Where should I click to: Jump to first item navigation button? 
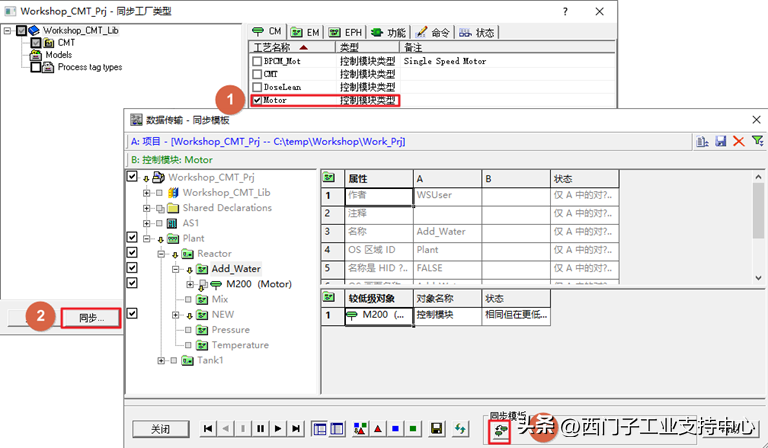(208, 429)
